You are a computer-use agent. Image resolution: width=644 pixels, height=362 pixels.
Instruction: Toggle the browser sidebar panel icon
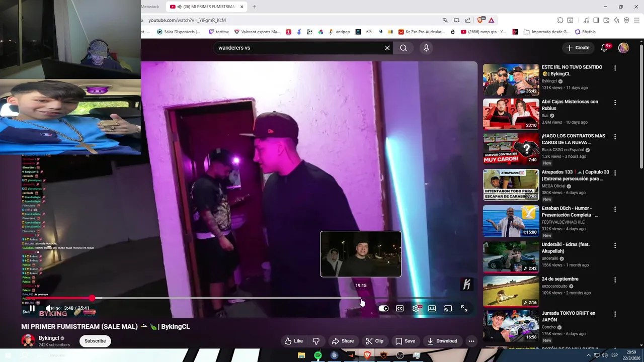coord(596,20)
